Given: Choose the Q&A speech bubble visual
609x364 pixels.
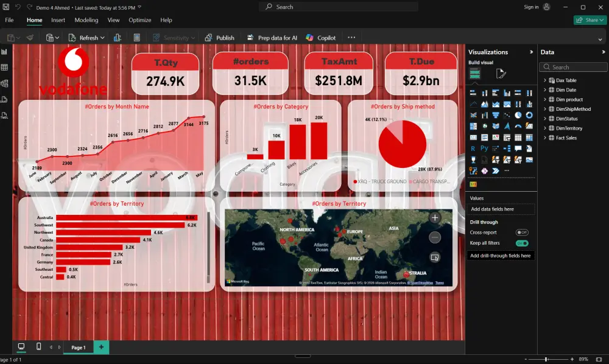Looking at the screenshot, I should (x=518, y=149).
